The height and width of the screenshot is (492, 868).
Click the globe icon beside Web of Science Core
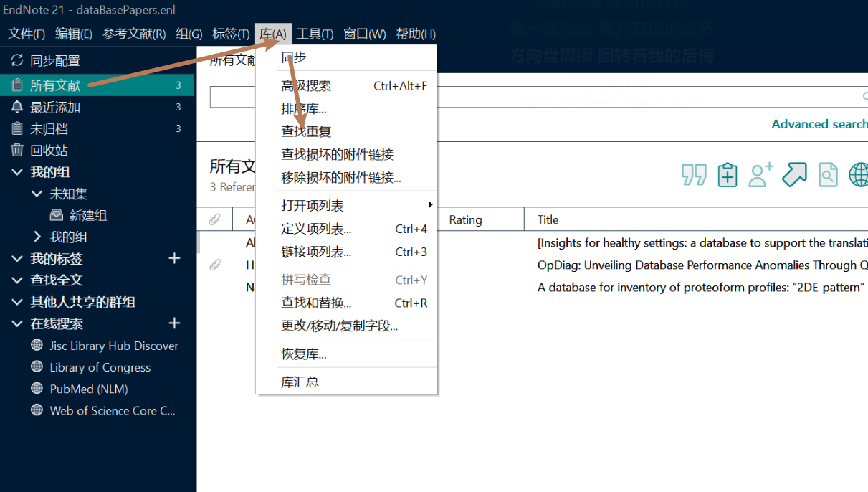[37, 410]
